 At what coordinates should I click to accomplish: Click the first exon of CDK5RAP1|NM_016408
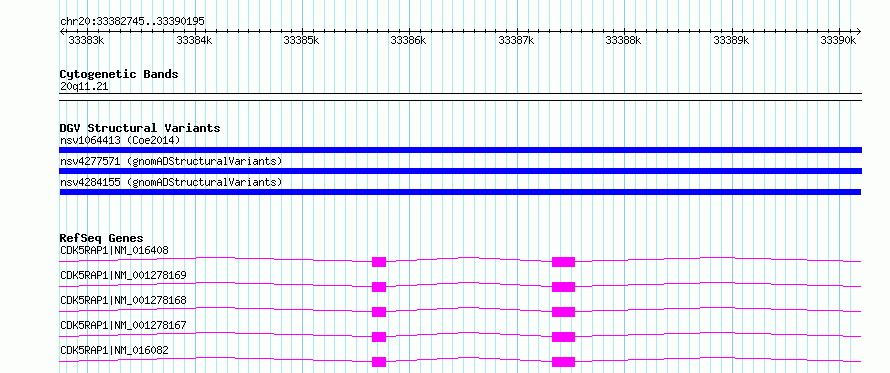tap(379, 262)
